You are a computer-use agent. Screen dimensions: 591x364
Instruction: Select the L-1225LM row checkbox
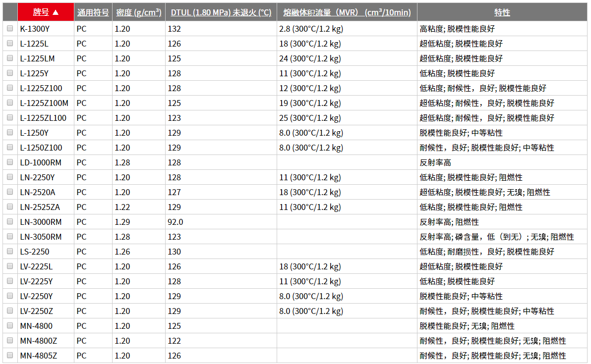pos(10,58)
